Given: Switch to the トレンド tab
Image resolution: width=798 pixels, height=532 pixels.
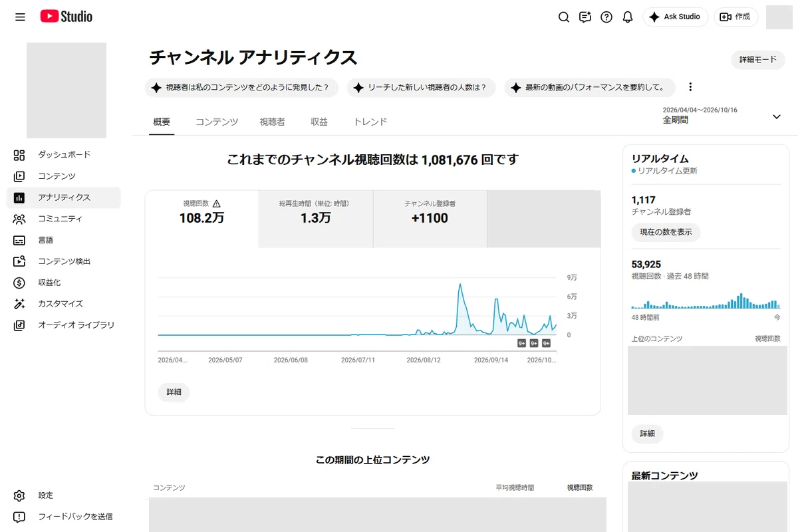Looking at the screenshot, I should click(370, 122).
